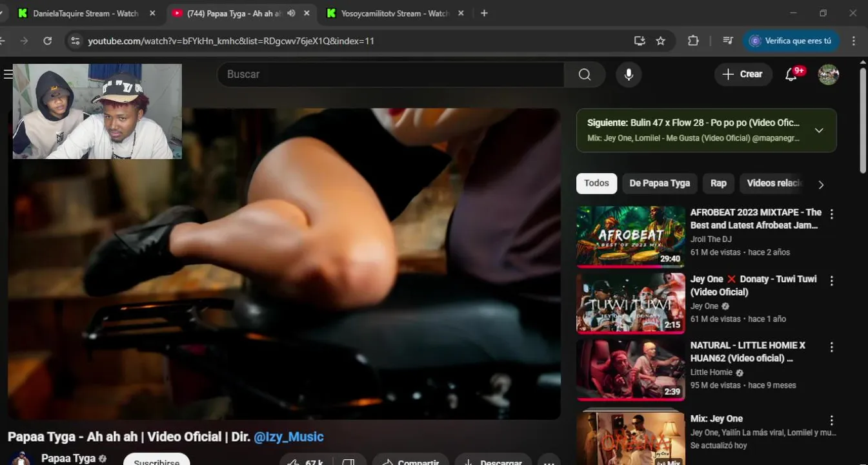Image resolution: width=868 pixels, height=465 pixels.
Task: Open 'NATURAL - LITTLE HOMIE X HUAN62' title
Action: point(748,351)
